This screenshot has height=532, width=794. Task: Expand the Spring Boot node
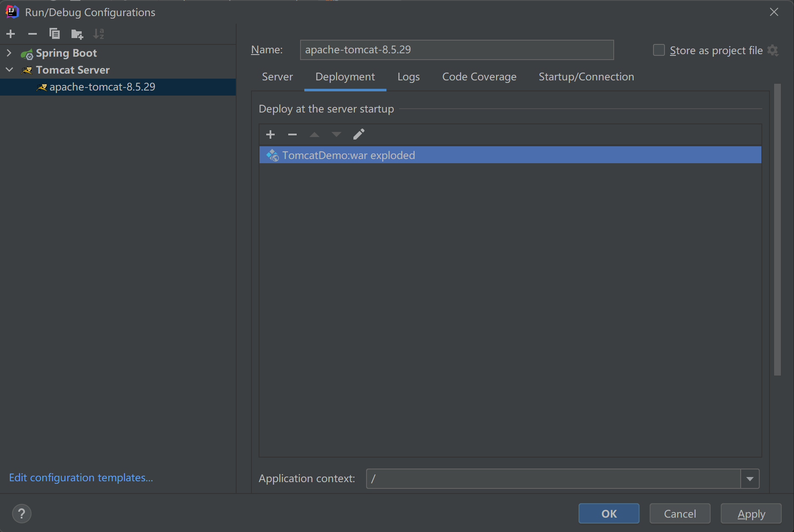9,53
